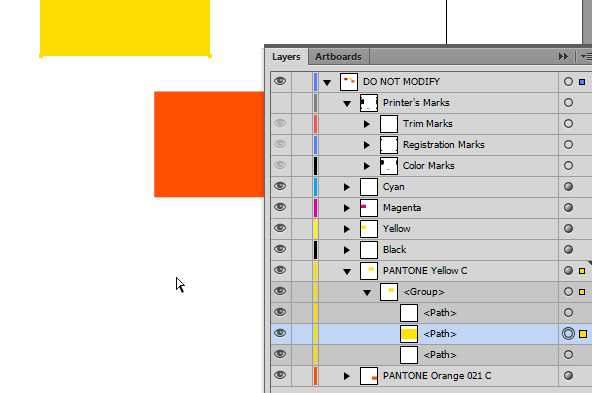Viewport: 592px width, 393px height.
Task: Hide the Yellow layer
Action: [280, 228]
